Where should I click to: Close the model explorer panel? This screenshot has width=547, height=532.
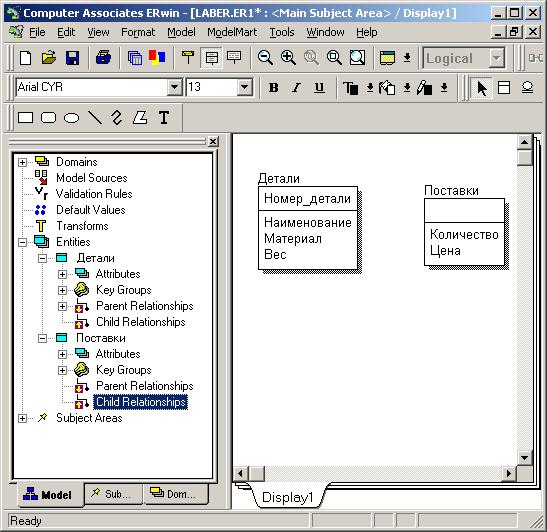[213, 141]
